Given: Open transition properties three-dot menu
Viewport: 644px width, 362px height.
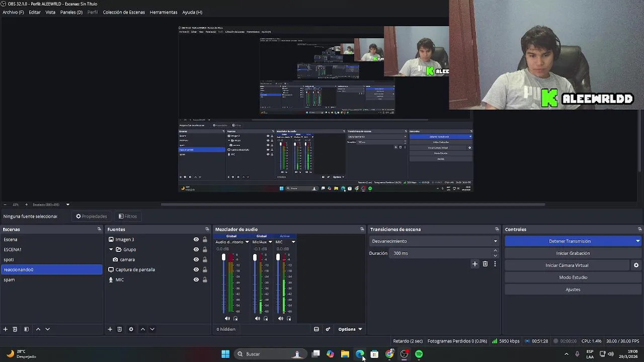Looking at the screenshot, I should 495,264.
